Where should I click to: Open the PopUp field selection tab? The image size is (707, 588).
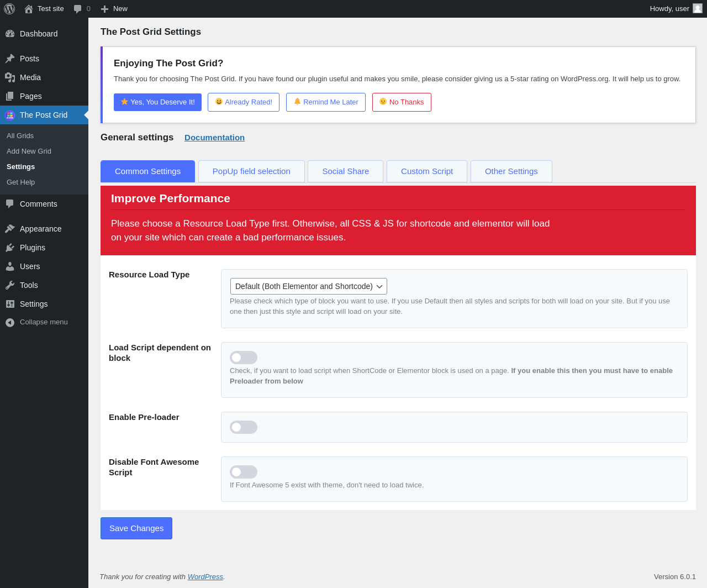coord(251,171)
